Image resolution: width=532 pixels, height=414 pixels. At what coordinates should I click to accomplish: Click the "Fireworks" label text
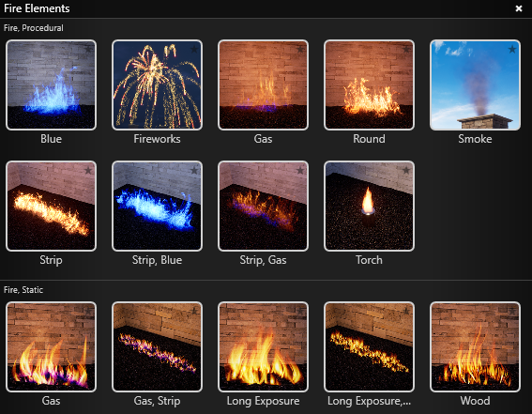tap(157, 139)
